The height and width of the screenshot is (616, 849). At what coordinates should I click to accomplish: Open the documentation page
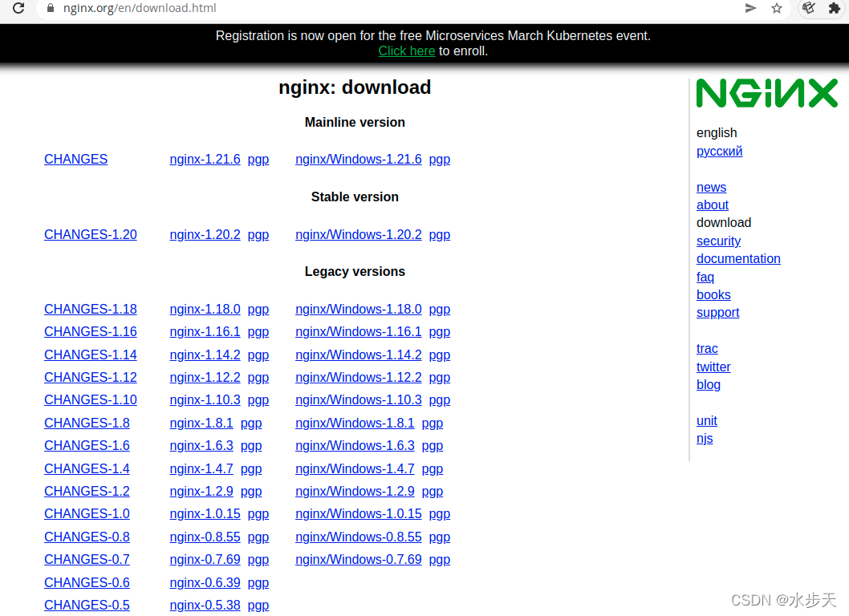[x=738, y=259]
